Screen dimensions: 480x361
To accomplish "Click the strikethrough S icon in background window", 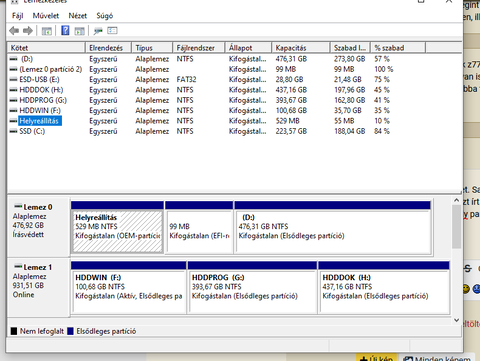I will [x=468, y=268].
